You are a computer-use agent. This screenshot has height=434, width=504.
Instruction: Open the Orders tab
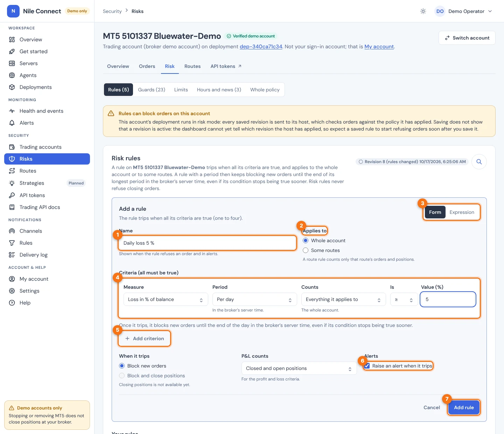[147, 66]
